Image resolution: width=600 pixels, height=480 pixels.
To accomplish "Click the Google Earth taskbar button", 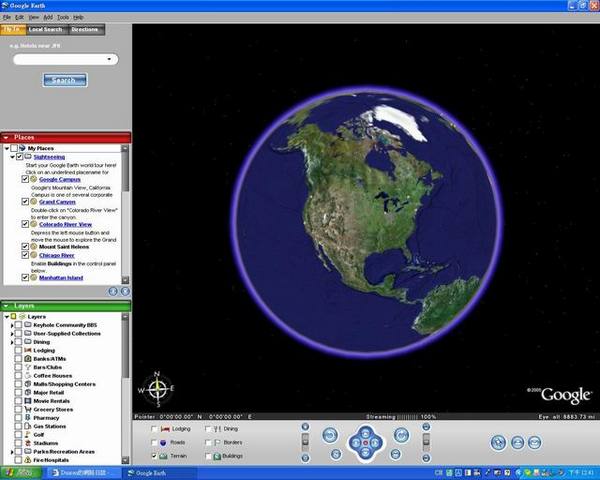I will 160,473.
